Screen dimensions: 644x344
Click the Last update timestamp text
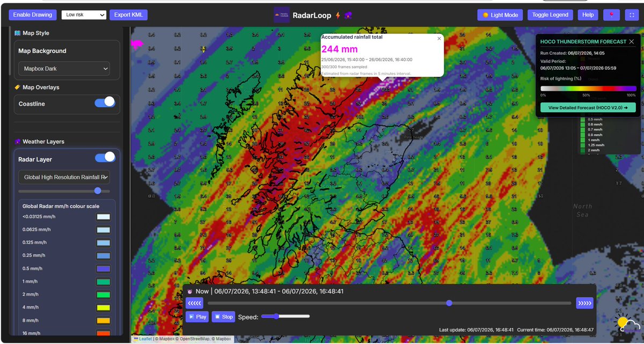(x=476, y=330)
